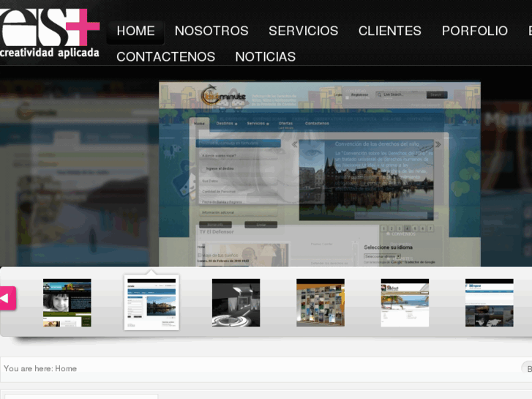
Task: Click the es+ creatividad aplicada logo
Action: [50, 33]
